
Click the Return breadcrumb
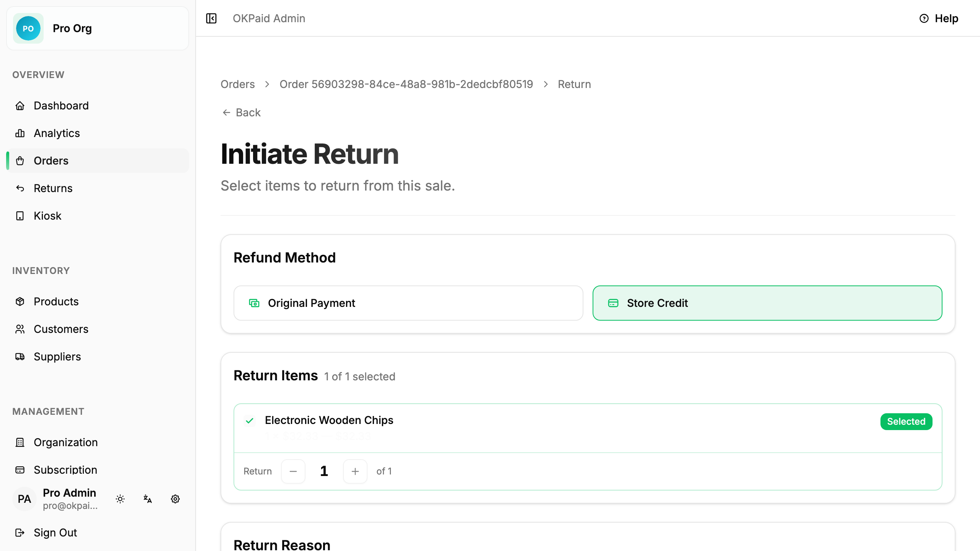(574, 84)
